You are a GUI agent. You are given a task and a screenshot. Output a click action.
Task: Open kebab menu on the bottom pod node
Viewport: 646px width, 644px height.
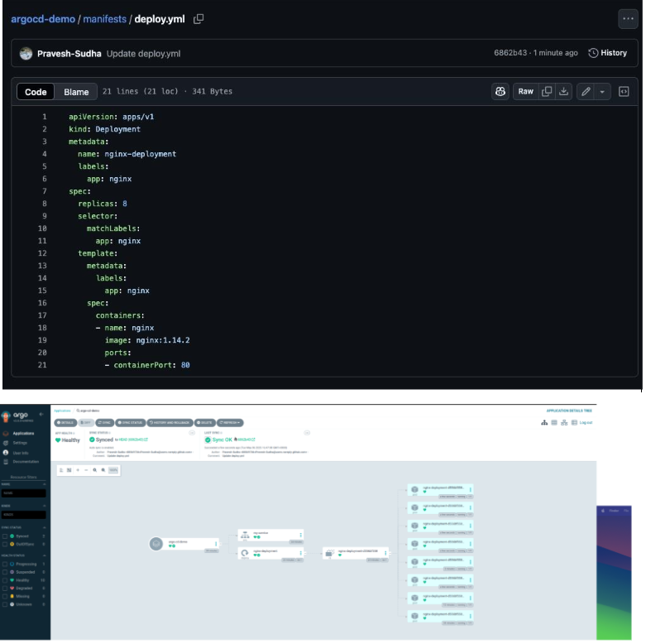pyautogui.click(x=470, y=617)
